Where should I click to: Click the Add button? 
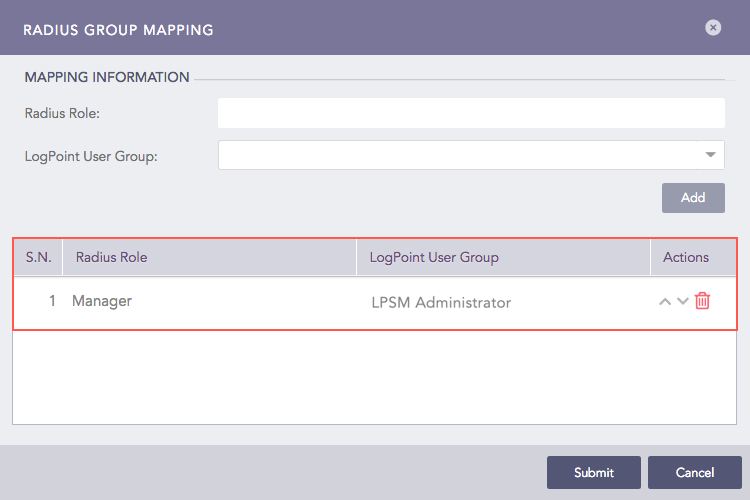pos(693,198)
